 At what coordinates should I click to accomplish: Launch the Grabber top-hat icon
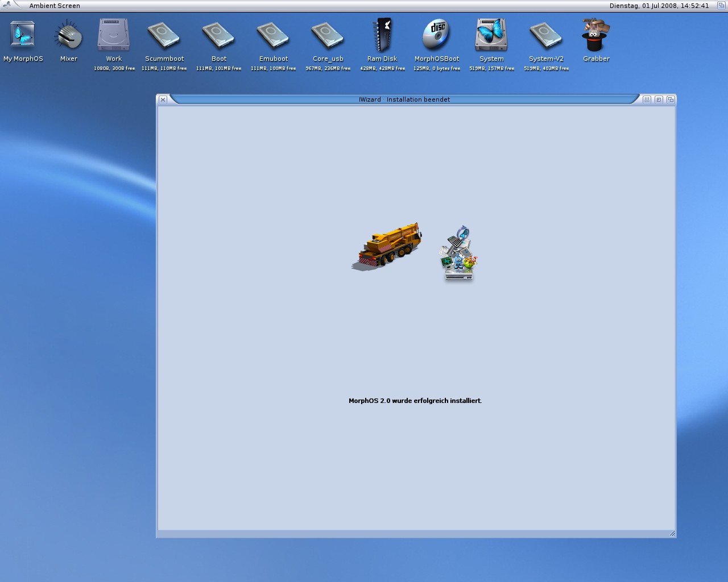pyautogui.click(x=595, y=35)
